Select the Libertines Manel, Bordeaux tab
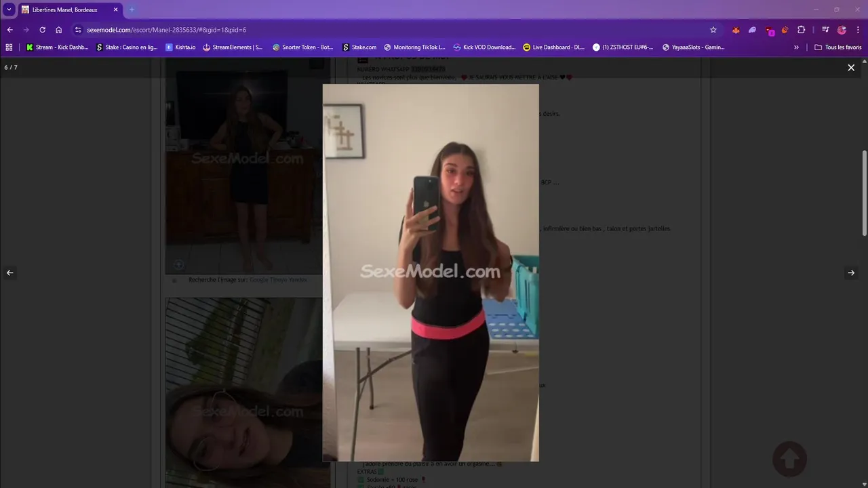The width and height of the screenshot is (868, 488). pos(70,9)
